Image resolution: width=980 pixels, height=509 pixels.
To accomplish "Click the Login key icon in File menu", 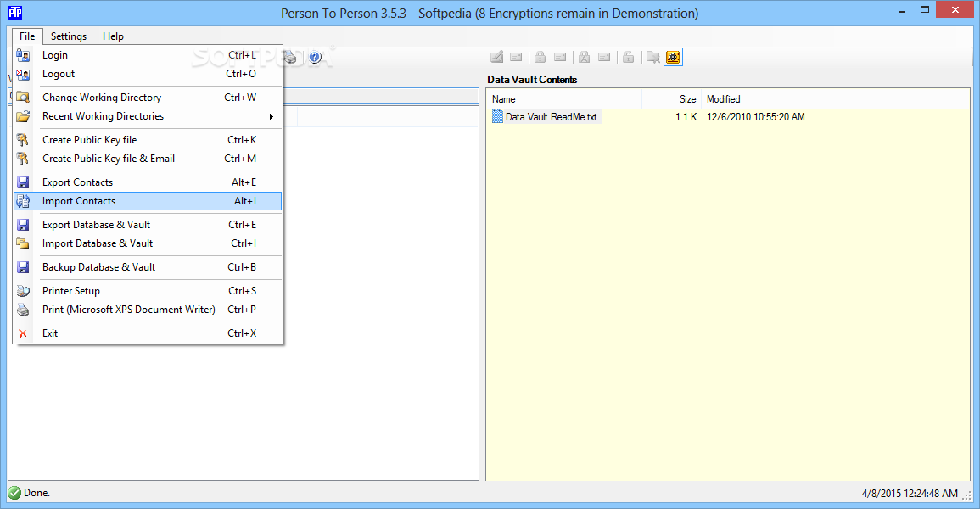I will [23, 55].
